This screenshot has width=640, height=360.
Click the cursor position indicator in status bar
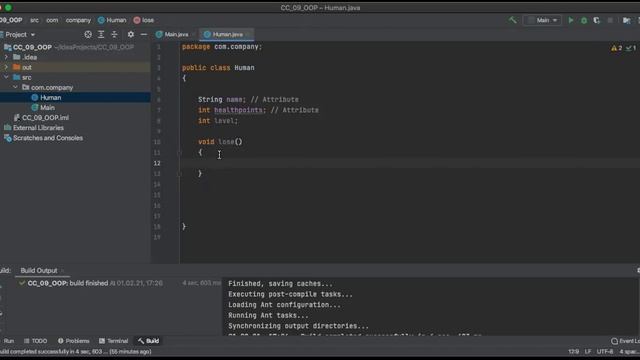573,351
